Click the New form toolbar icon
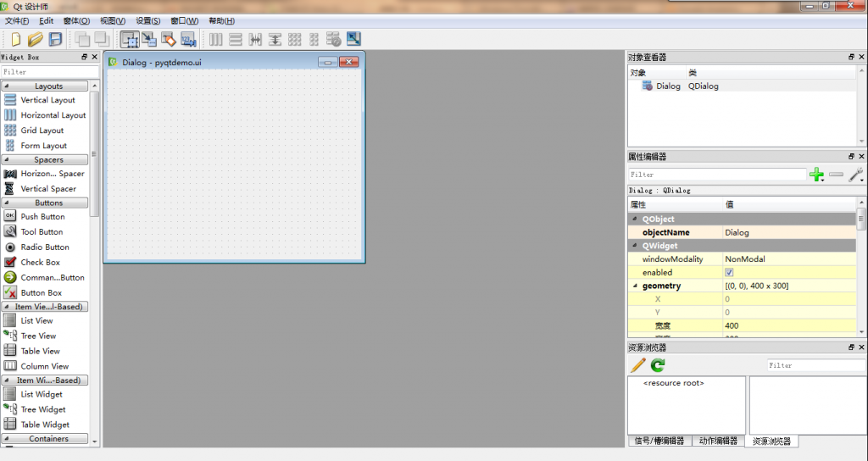Image resolution: width=868 pixels, height=461 pixels. [16, 39]
